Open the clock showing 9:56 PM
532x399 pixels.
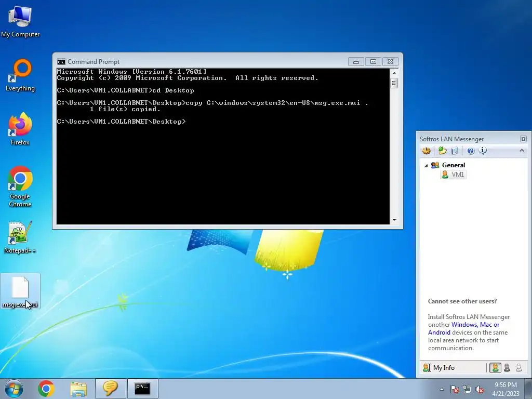[x=506, y=389]
